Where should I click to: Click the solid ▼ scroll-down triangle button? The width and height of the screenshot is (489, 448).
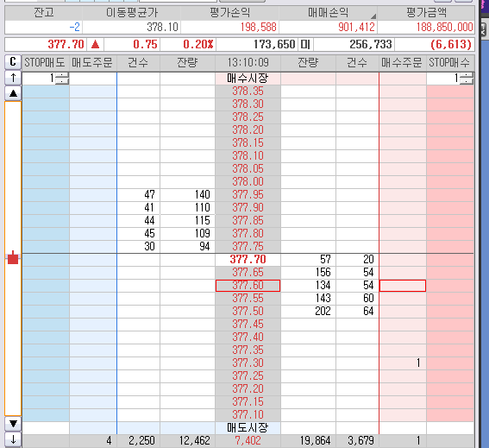[13, 424]
